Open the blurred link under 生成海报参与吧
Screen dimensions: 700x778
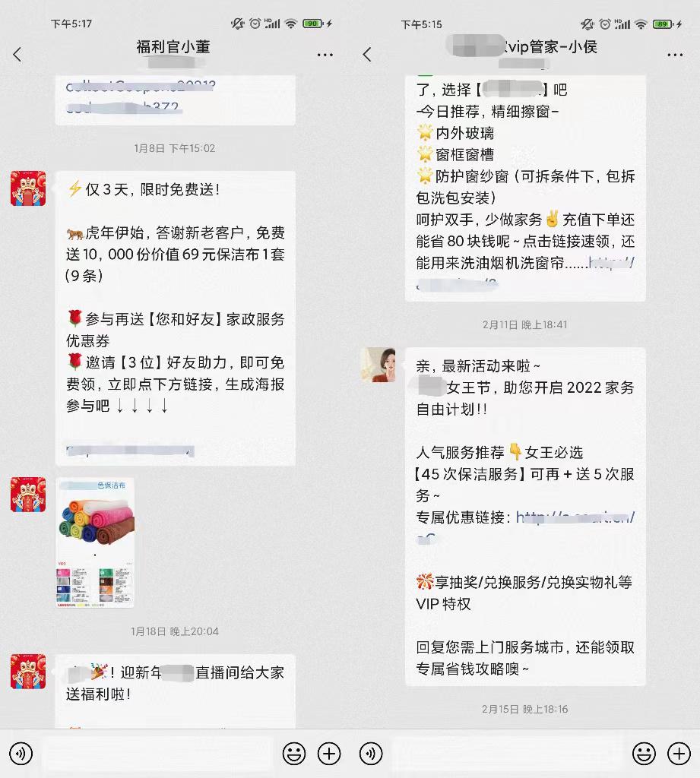click(130, 450)
